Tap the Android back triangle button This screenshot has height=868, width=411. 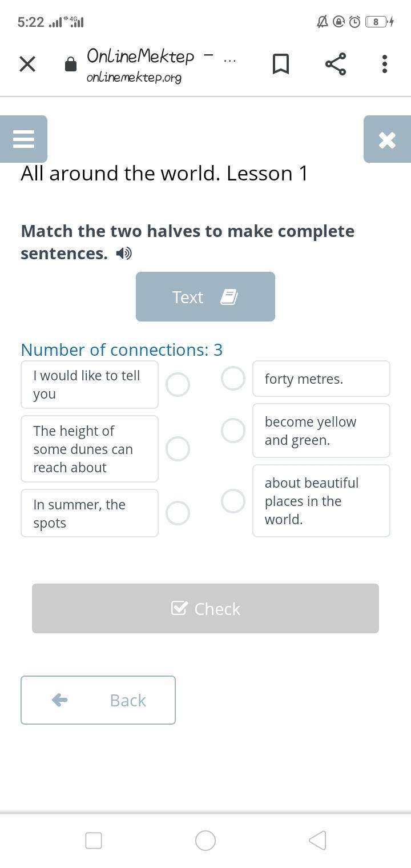pos(317,841)
